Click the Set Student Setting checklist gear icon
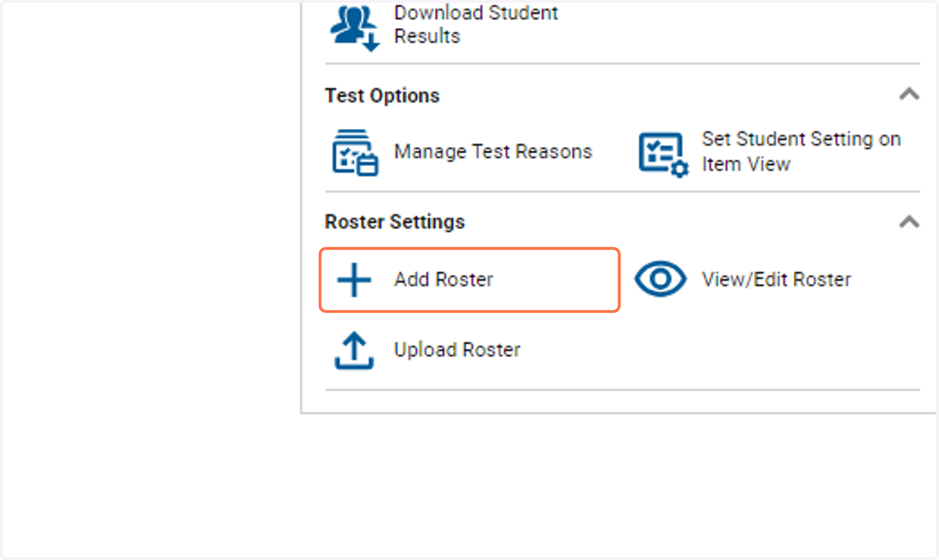This screenshot has width=939, height=560. (664, 154)
